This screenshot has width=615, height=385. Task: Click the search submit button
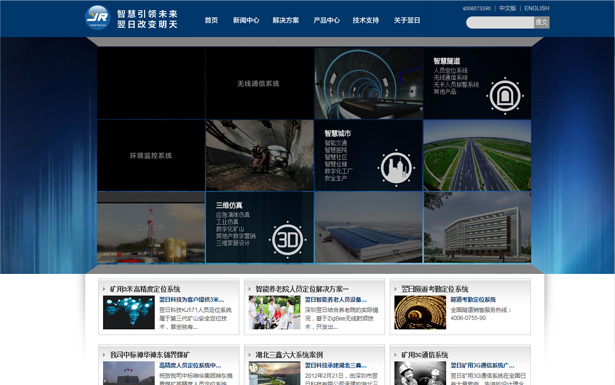tap(542, 22)
